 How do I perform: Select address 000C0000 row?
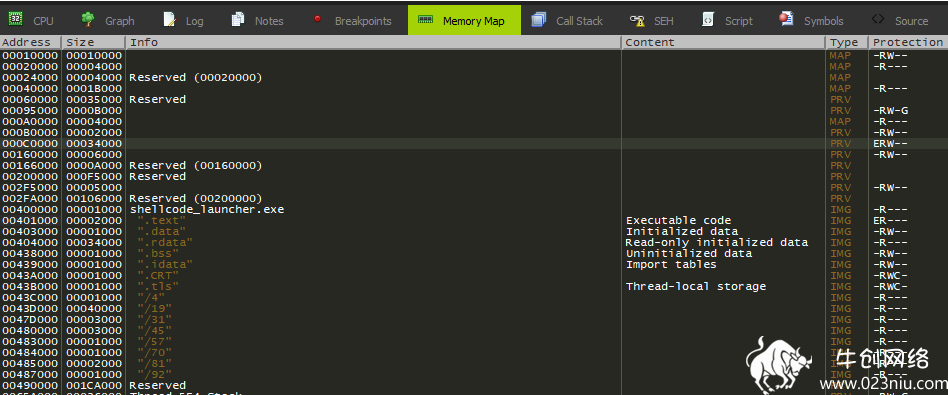pos(474,143)
